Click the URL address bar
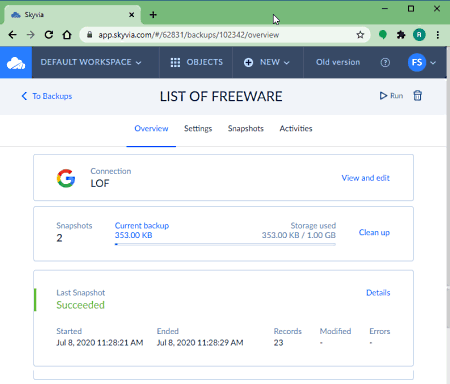This screenshot has width=450, height=384. coord(221,35)
